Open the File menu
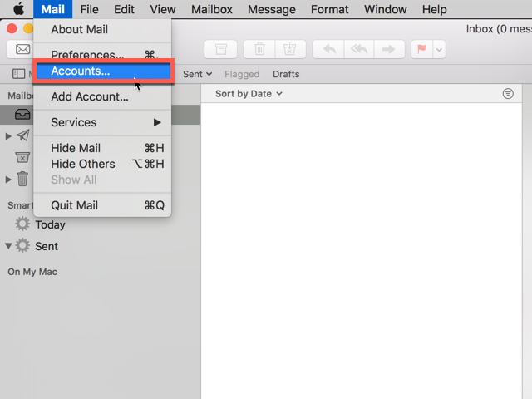 coord(89,9)
